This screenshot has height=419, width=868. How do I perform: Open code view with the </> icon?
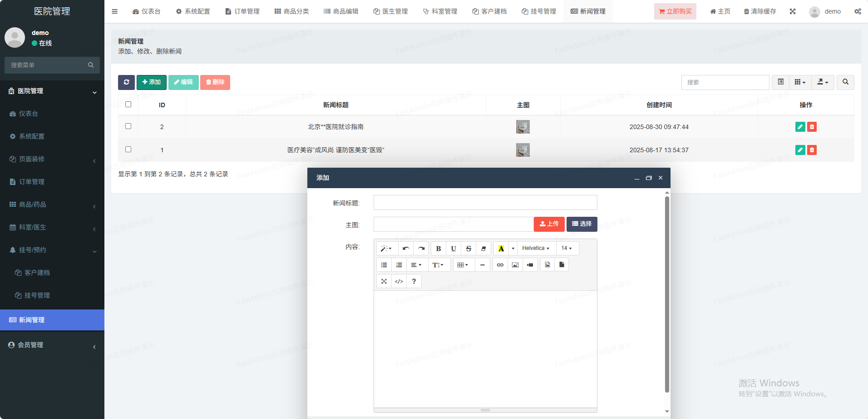399,281
